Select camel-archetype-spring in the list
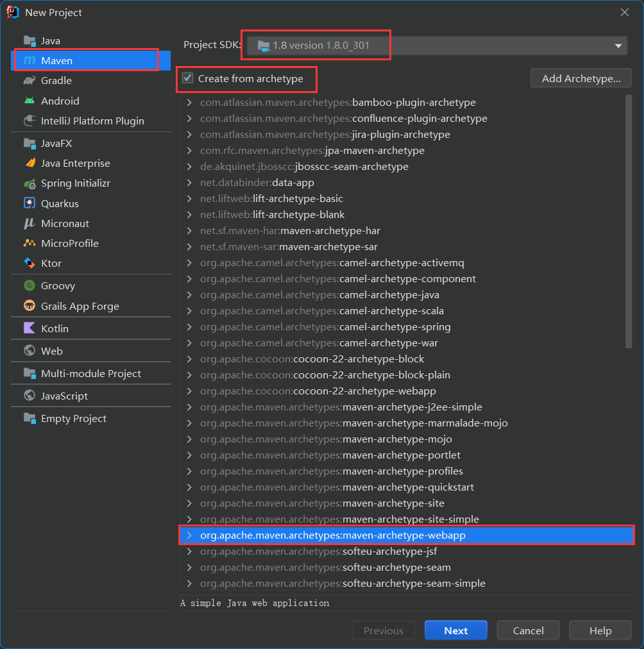Image resolution: width=644 pixels, height=649 pixels. [394, 327]
